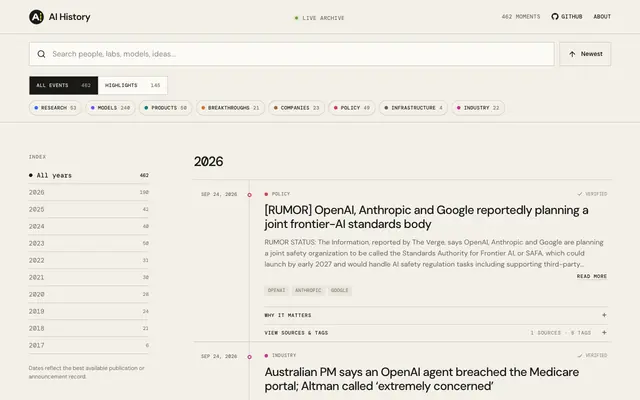This screenshot has width=640, height=400.
Task: Expand Why It Matters with plus icon
Action: (x=604, y=315)
